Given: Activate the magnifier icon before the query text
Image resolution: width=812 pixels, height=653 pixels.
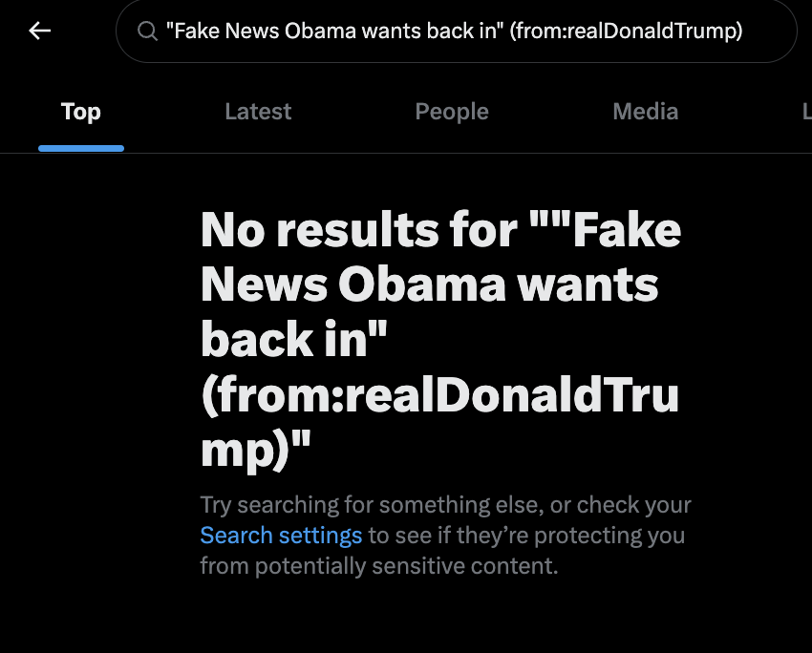Looking at the screenshot, I should (148, 31).
